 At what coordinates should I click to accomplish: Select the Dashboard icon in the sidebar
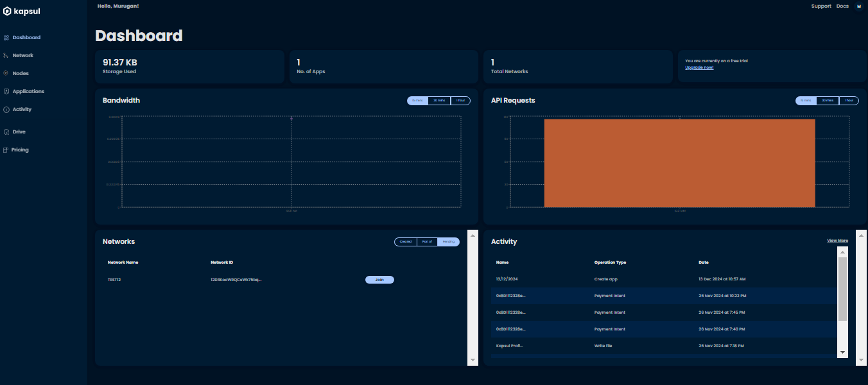click(x=6, y=37)
